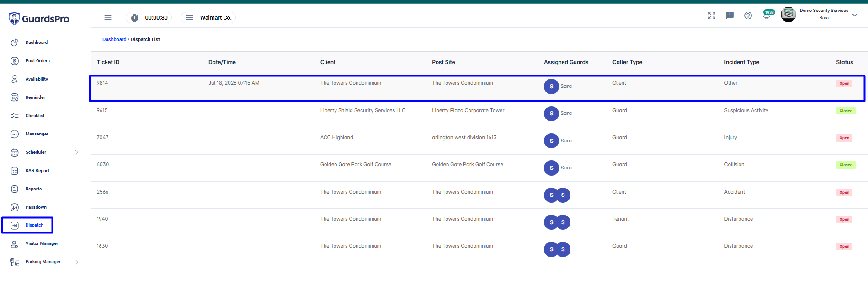Viewport: 868px width, 303px height.
Task: Click the Messenger chat icon in sidebar
Action: (15, 134)
